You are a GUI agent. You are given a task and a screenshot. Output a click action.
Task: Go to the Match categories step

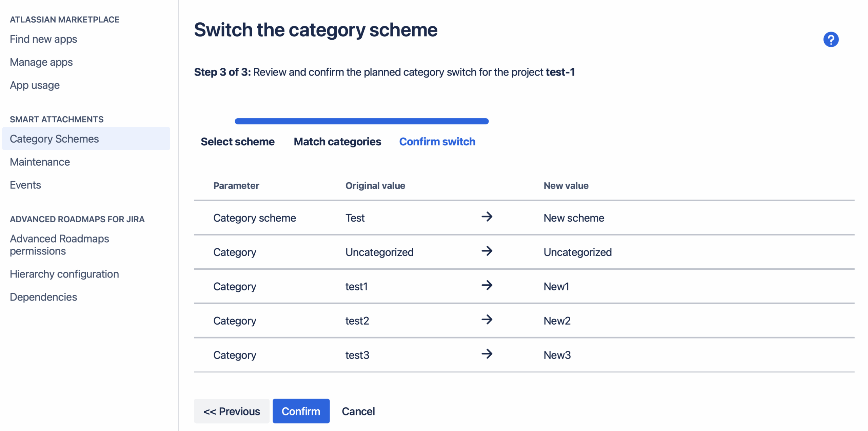(x=337, y=142)
